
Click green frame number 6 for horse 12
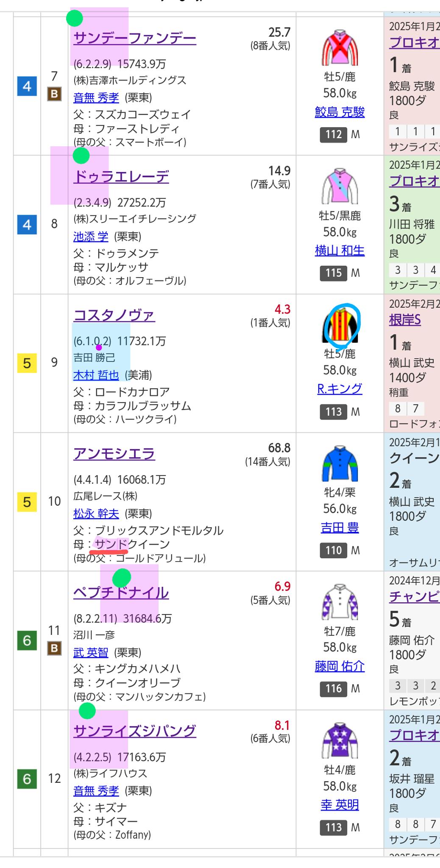pyautogui.click(x=27, y=779)
